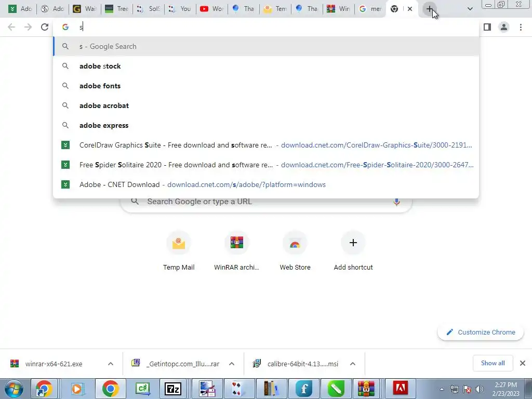Open the WinRAR archi... shortcut
532x399 pixels.
(236, 251)
